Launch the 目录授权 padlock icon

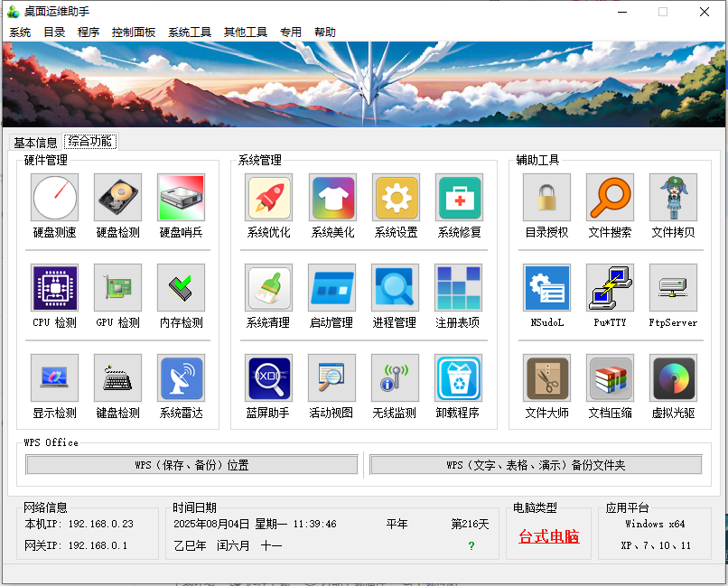[546, 198]
